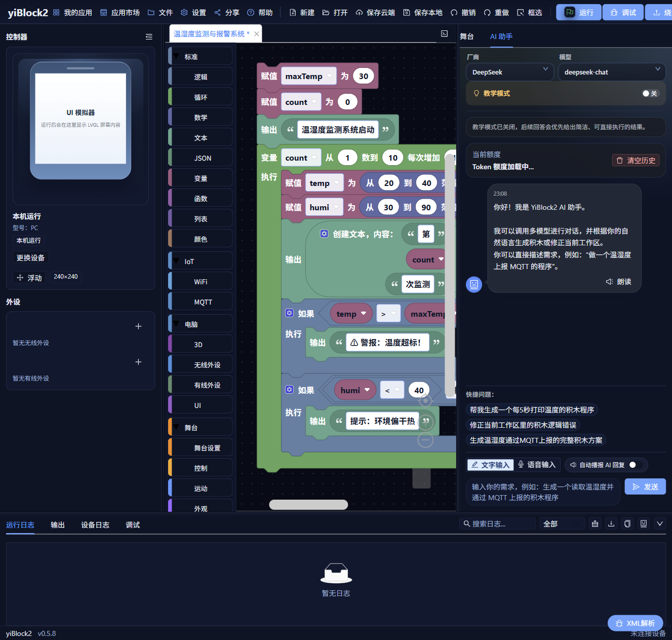Viewport: 672px width, 640px height.
Task: Copy the log contents with the copy icon
Action: 627,523
